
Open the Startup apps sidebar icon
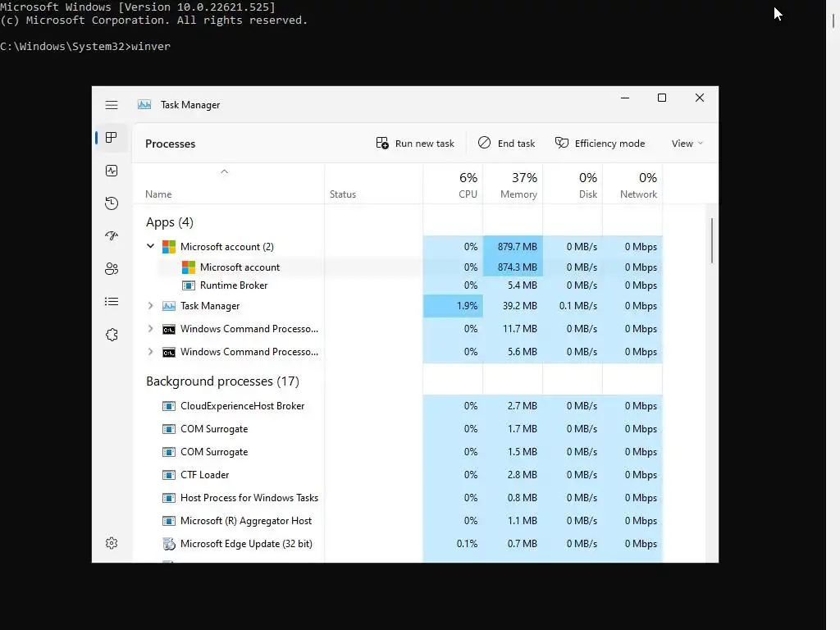point(112,235)
